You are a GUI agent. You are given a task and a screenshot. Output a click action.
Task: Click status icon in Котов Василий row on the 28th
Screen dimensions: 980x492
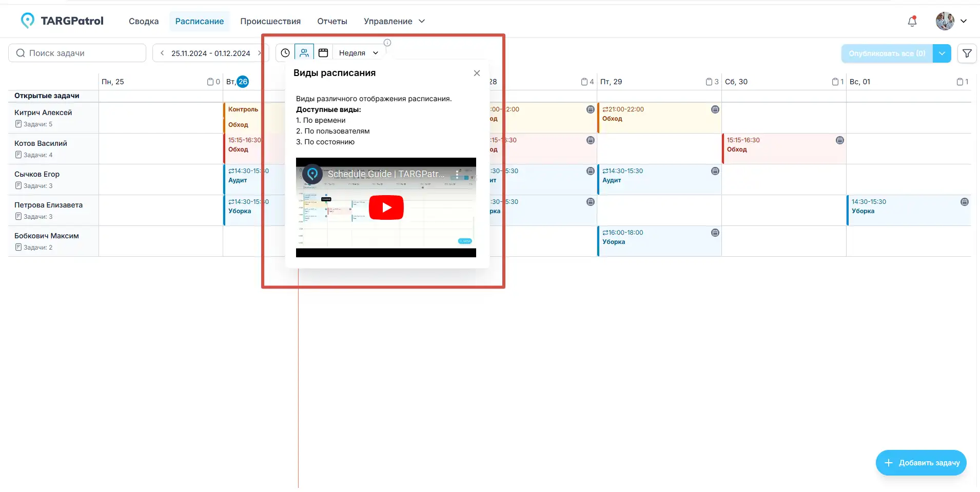point(591,140)
